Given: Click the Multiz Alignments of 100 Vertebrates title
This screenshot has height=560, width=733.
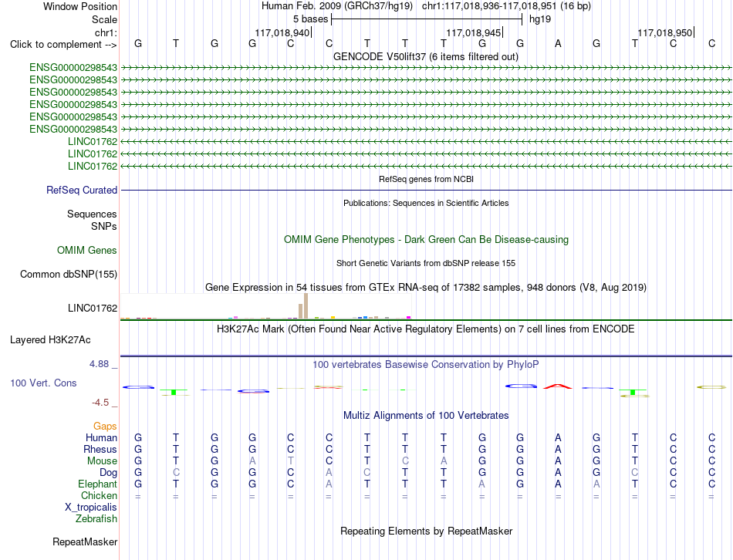Looking at the screenshot, I should [x=426, y=415].
